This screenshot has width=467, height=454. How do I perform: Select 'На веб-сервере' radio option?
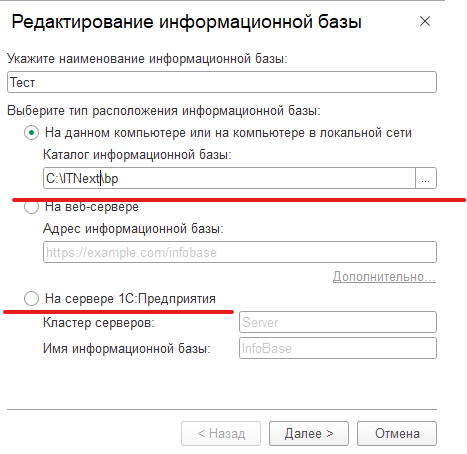coord(31,207)
